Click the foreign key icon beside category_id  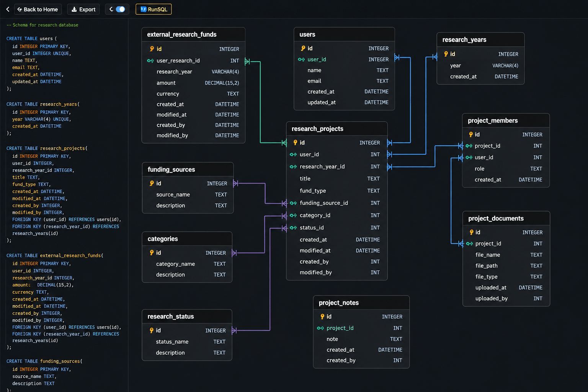(293, 216)
